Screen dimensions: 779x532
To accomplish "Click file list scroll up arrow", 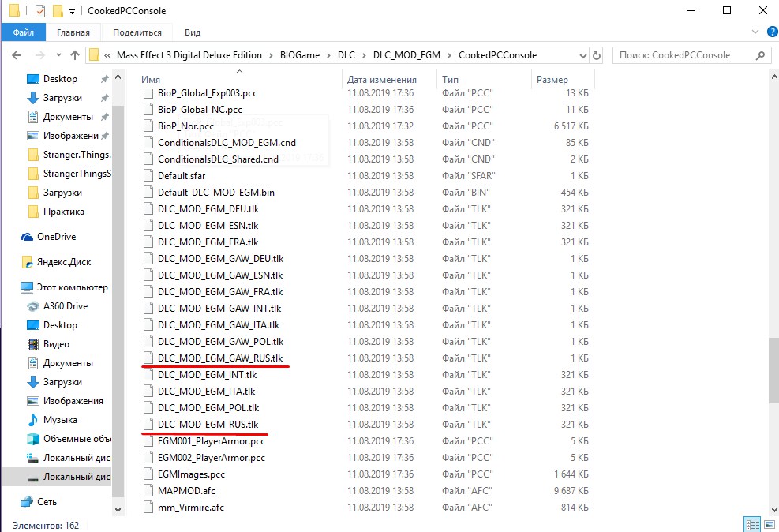I will click(x=773, y=77).
